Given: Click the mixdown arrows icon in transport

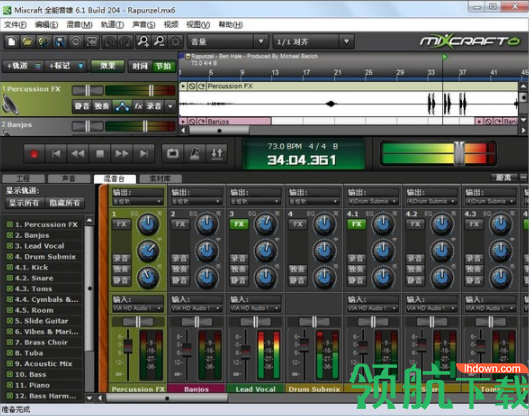Looking at the screenshot, I should pyautogui.click(x=217, y=154).
